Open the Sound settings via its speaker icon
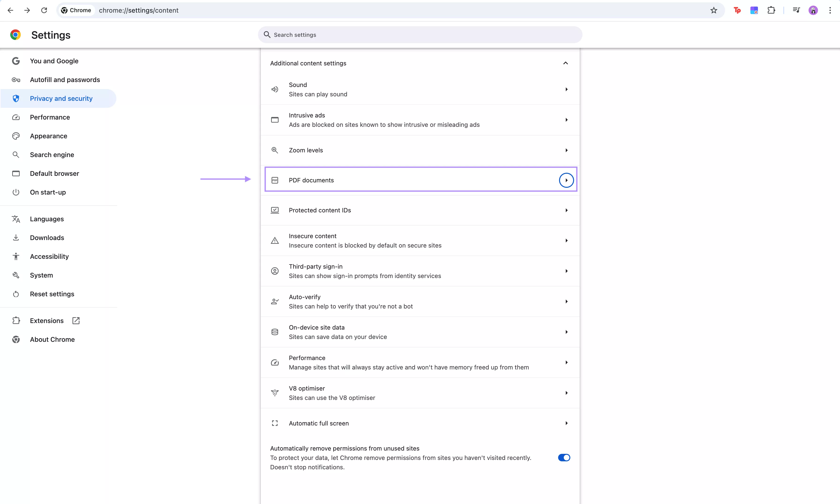This screenshot has width=840, height=504. [x=275, y=89]
